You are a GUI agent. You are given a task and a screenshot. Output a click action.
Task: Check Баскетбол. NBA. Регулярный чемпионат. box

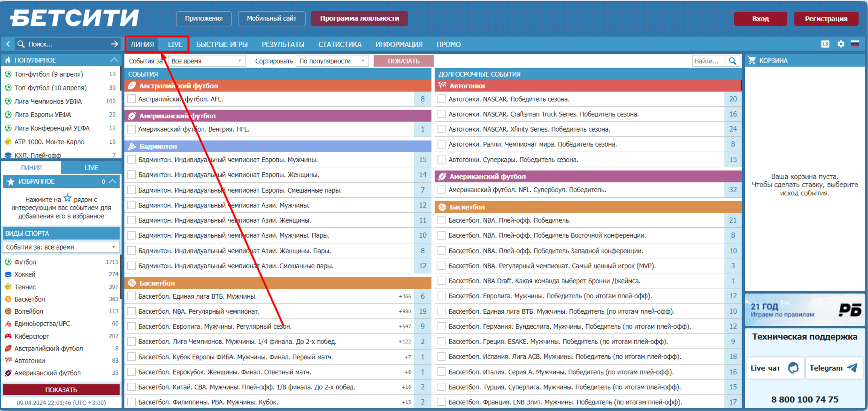(132, 311)
